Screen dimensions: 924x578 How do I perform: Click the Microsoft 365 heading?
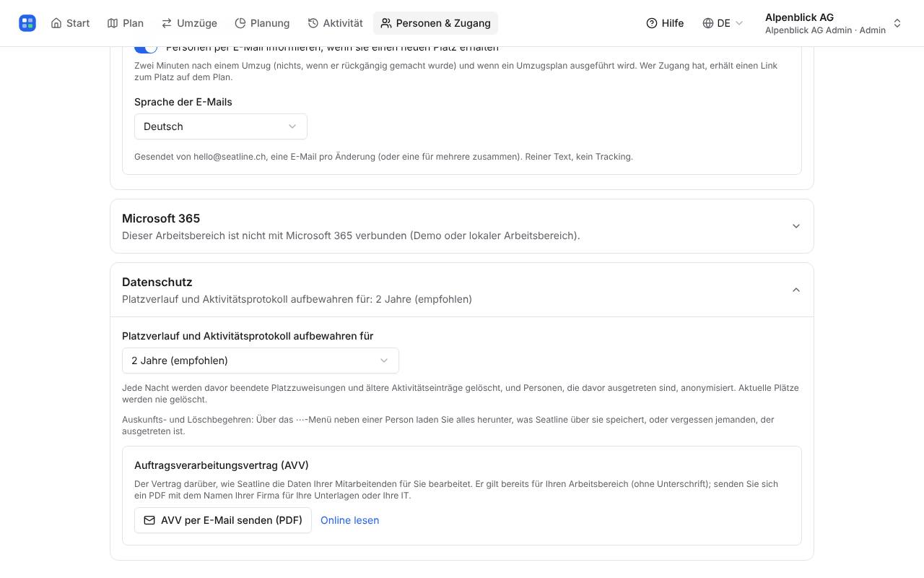tap(161, 218)
